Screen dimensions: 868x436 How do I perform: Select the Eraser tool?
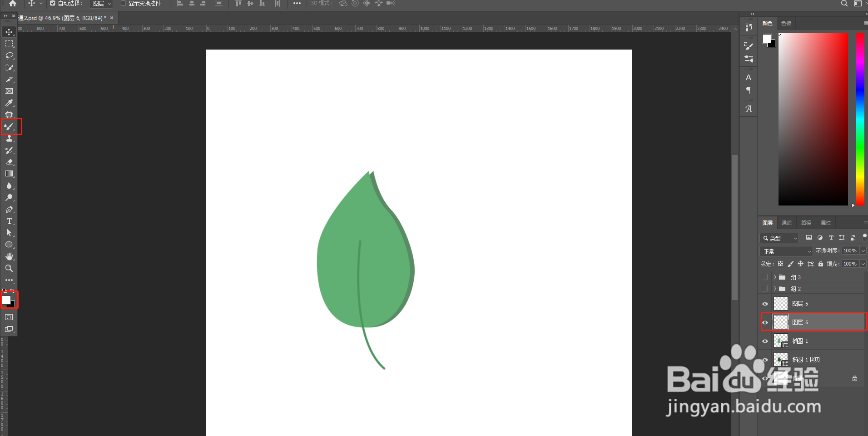pyautogui.click(x=9, y=162)
